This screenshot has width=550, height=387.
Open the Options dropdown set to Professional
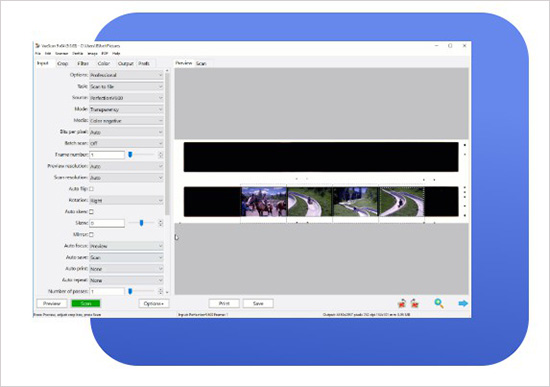[x=126, y=75]
